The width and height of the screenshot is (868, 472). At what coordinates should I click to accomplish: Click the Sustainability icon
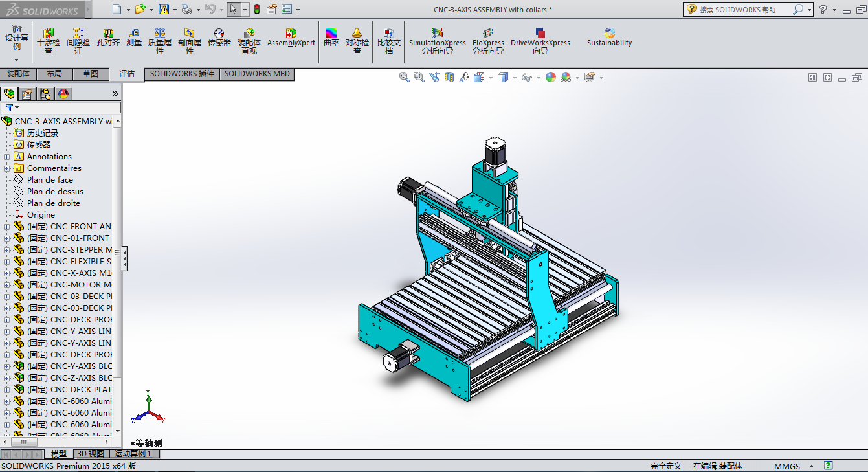(x=609, y=33)
